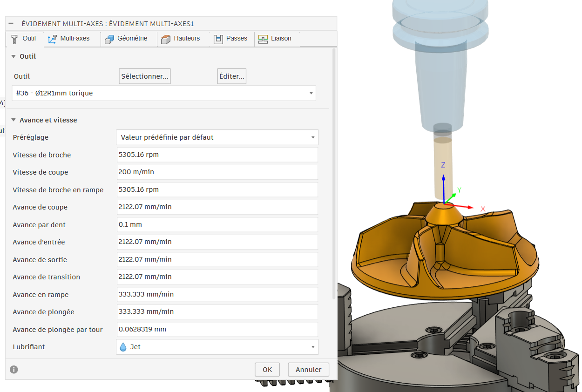Collapse the Avance et vitesse section
582x392 pixels.
14,120
